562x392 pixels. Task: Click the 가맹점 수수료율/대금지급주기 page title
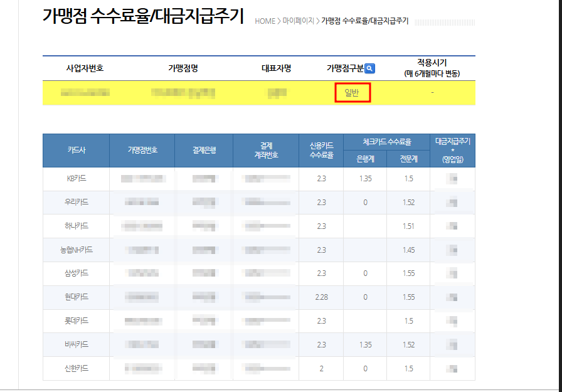pos(144,16)
